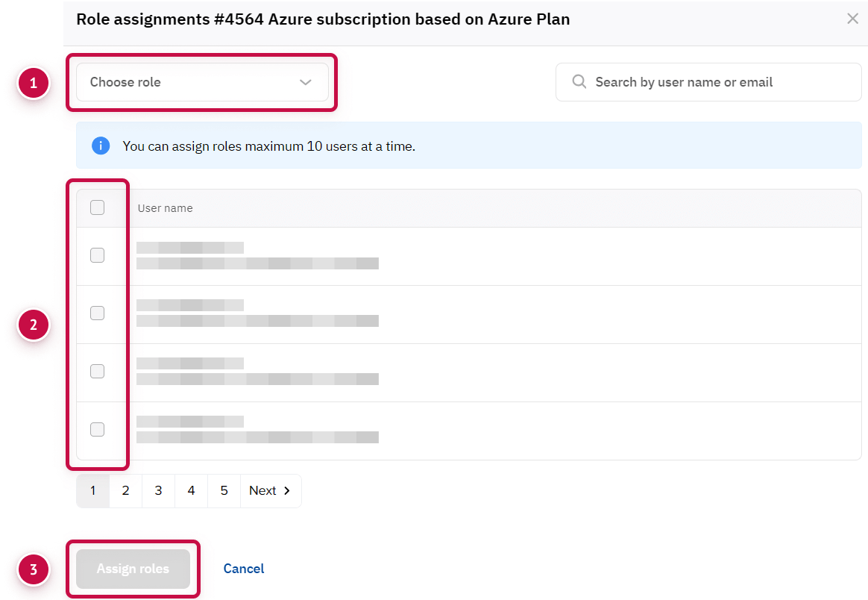Click the search magnifier icon
Screen dimensions: 868x600
(x=579, y=82)
